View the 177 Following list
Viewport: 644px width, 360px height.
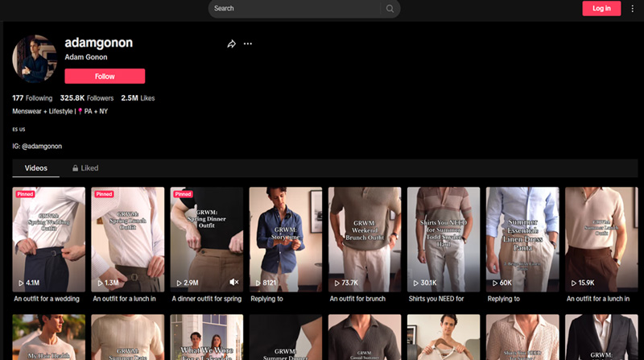pyautogui.click(x=32, y=98)
